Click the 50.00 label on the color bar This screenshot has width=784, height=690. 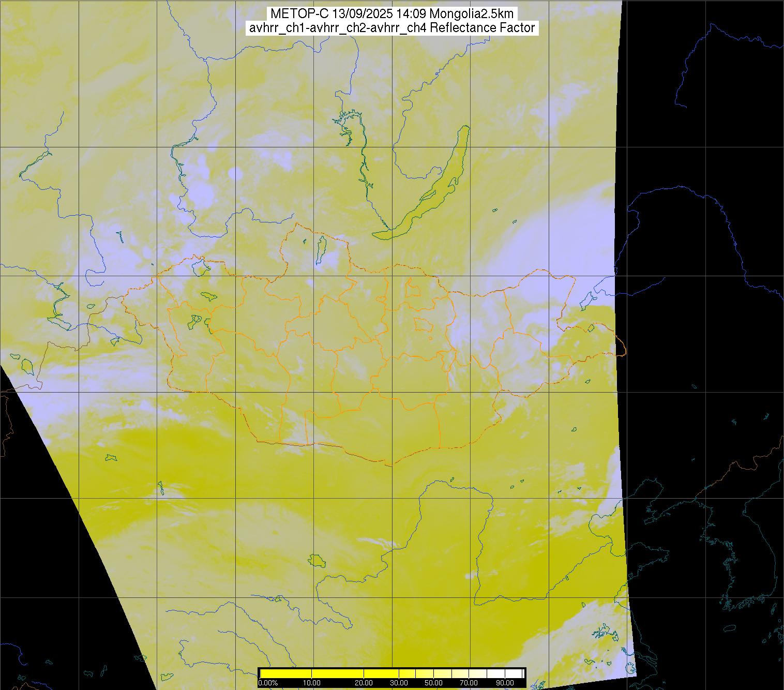[433, 683]
